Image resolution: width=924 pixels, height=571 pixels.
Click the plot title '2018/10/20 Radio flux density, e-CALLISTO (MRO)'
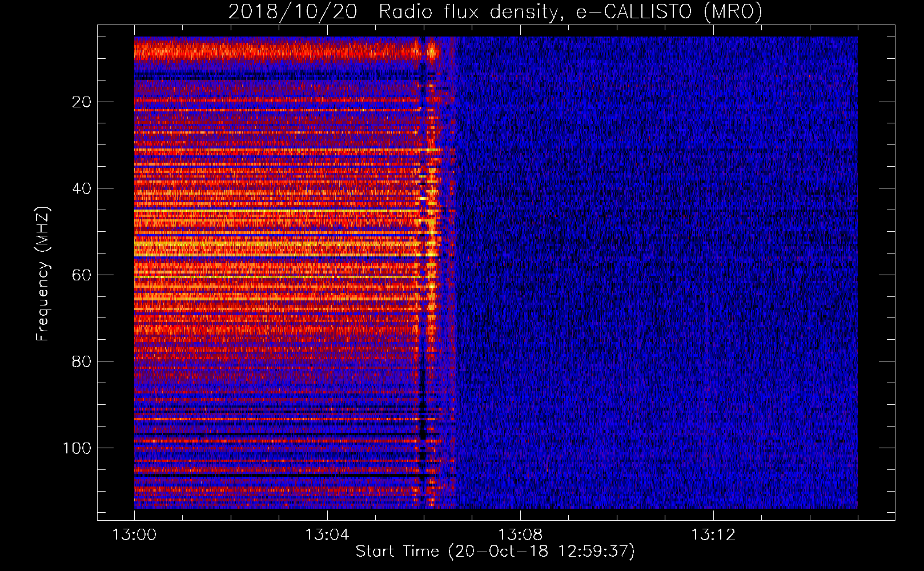(495, 11)
